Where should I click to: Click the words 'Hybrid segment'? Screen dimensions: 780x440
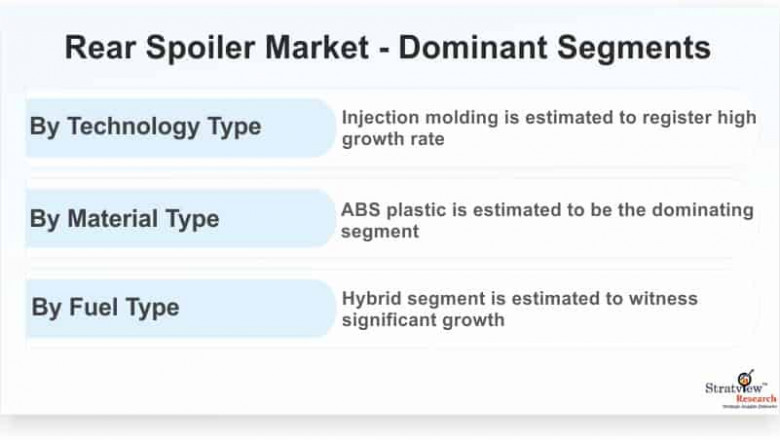tap(406, 299)
